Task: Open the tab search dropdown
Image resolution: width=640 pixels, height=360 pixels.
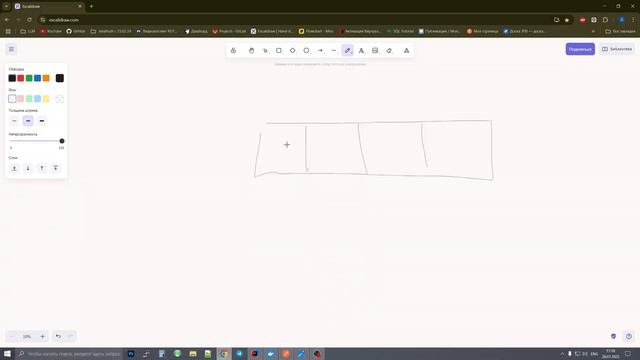Action: pyautogui.click(x=6, y=7)
